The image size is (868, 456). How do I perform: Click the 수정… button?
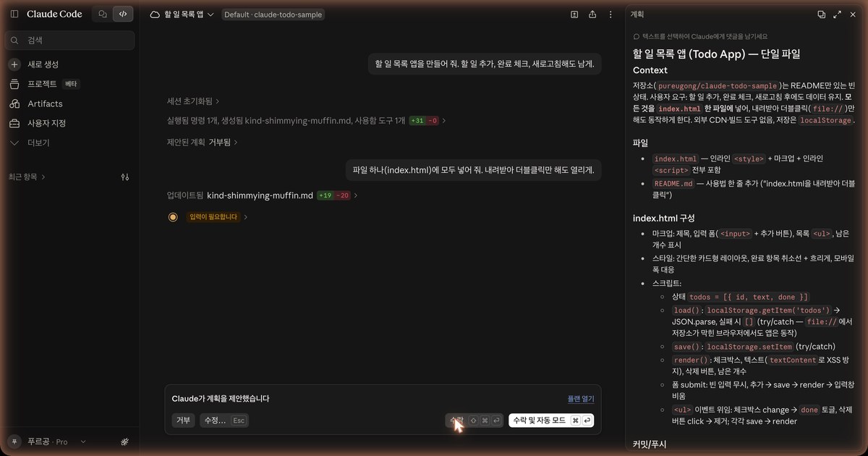tap(224, 421)
